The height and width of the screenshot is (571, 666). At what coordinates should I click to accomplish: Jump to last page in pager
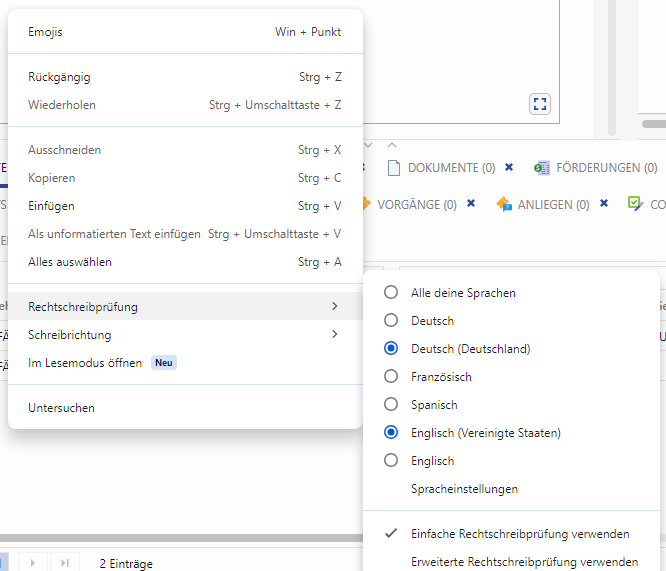(63, 563)
